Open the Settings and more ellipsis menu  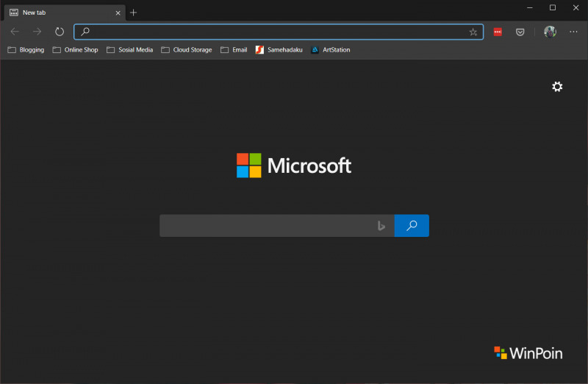click(573, 32)
